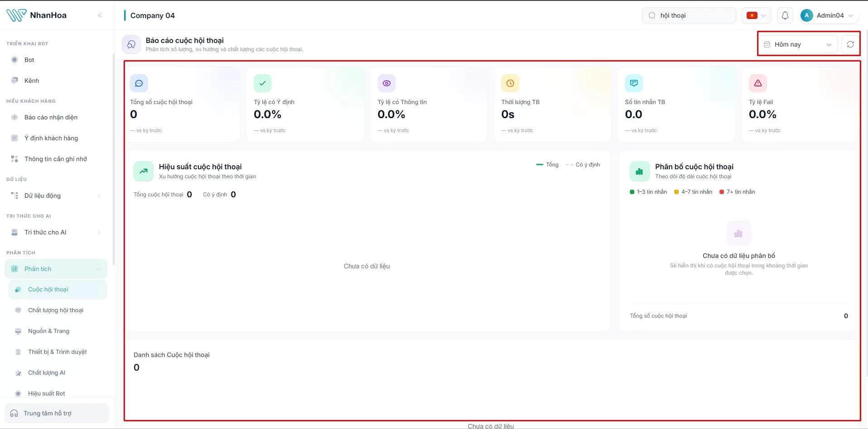868x429 pixels.
Task: Click the Hiệu suất cuộc hội thoại trend icon
Action: tap(144, 171)
